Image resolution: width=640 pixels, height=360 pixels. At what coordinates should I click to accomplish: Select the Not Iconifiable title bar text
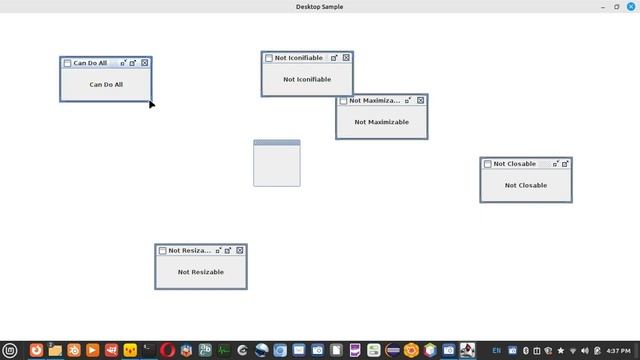point(298,58)
